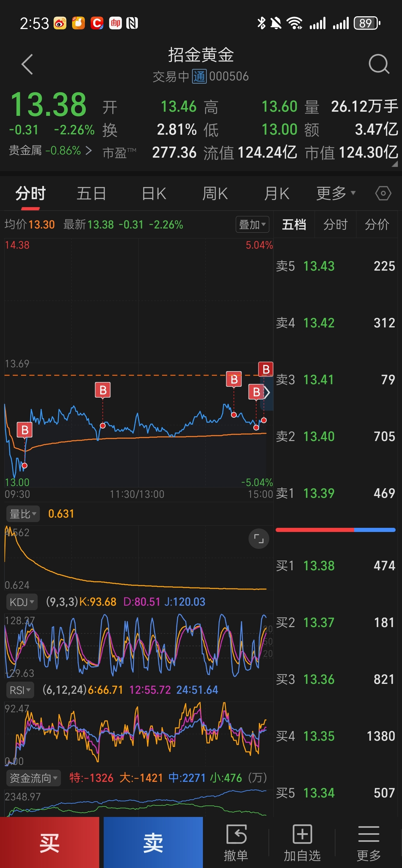Tap the Wi-Fi status icon

click(x=294, y=23)
